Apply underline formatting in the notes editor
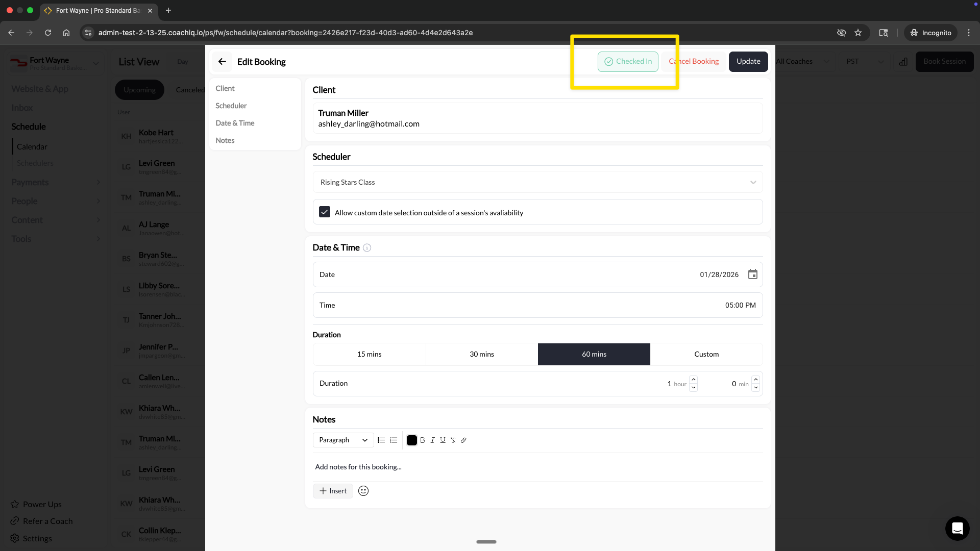 tap(443, 440)
